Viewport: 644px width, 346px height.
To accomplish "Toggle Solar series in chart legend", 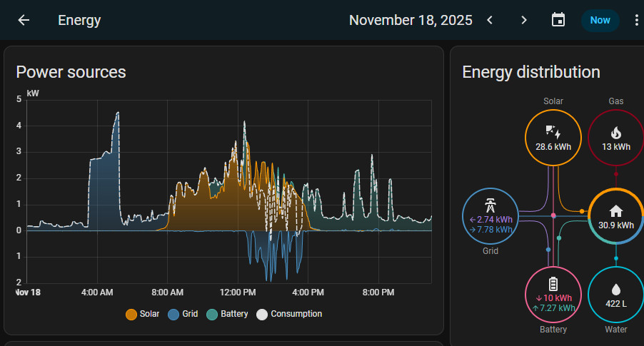I will [143, 314].
